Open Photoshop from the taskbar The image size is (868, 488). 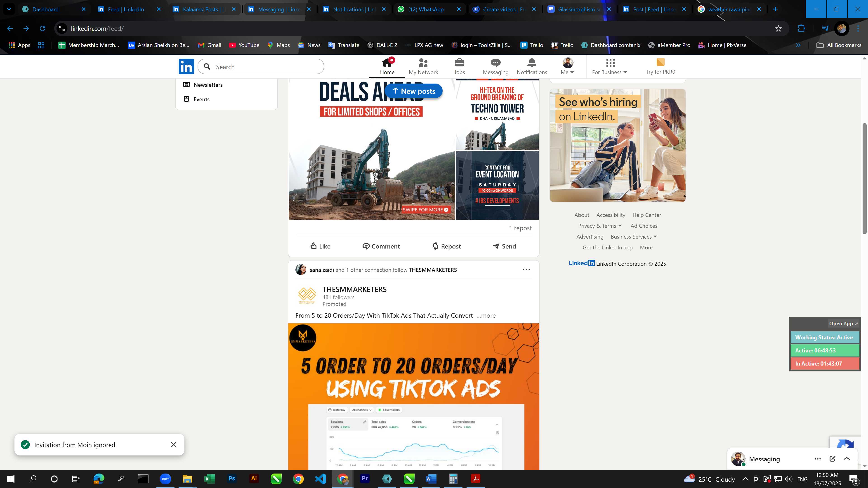(231, 479)
